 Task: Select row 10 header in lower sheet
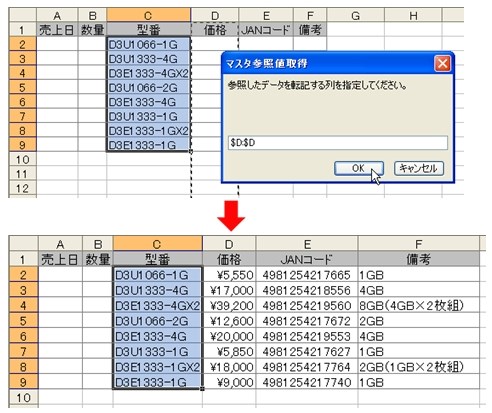(23, 398)
